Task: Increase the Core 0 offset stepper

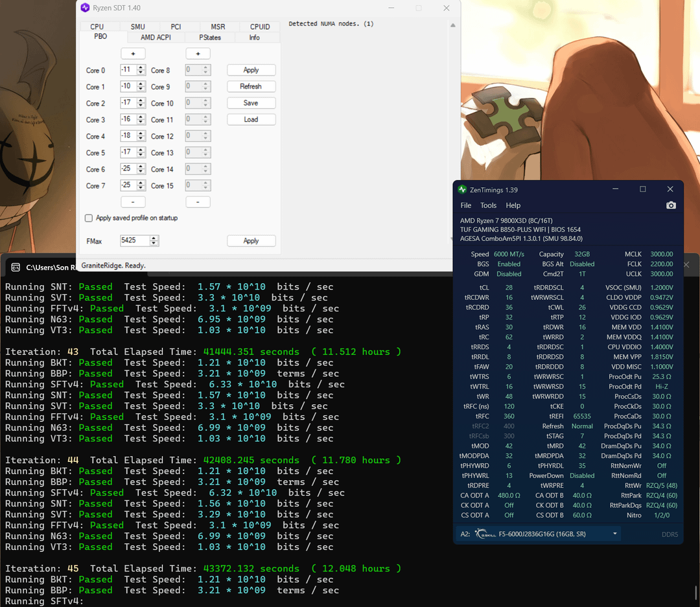Action: click(141, 67)
